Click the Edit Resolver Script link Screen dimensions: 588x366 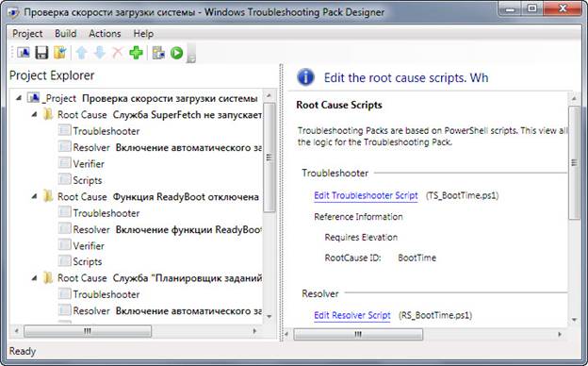[x=352, y=315]
